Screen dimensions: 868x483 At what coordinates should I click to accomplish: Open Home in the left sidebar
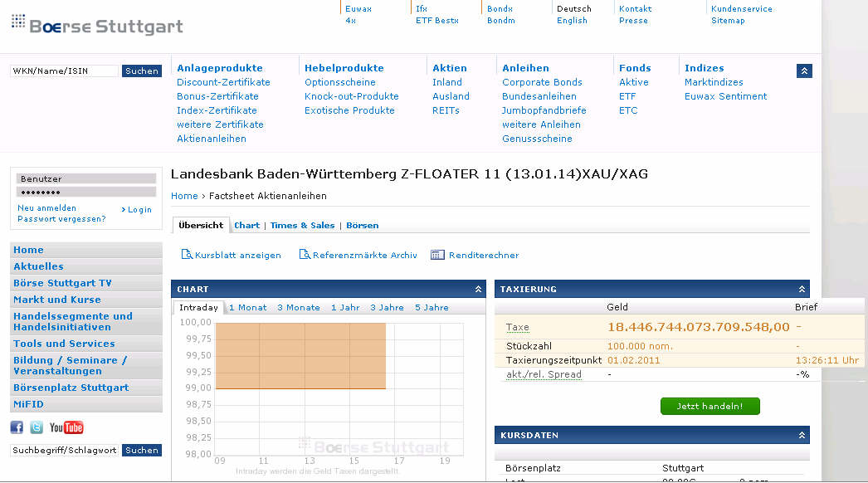pyautogui.click(x=86, y=250)
